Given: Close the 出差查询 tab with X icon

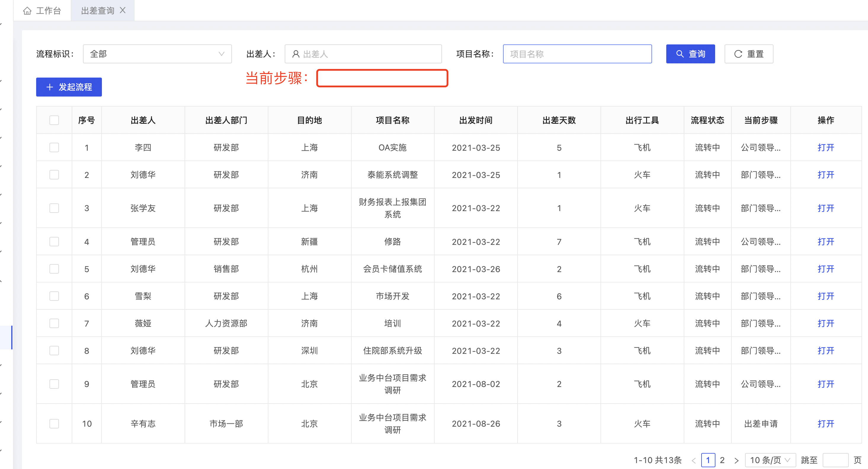Looking at the screenshot, I should click(x=123, y=10).
